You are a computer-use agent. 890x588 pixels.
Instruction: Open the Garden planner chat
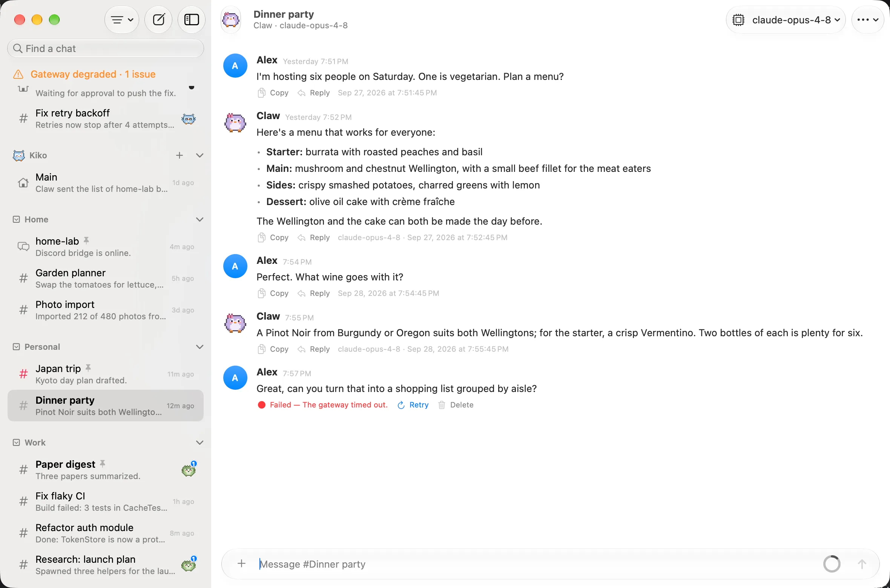[106, 279]
